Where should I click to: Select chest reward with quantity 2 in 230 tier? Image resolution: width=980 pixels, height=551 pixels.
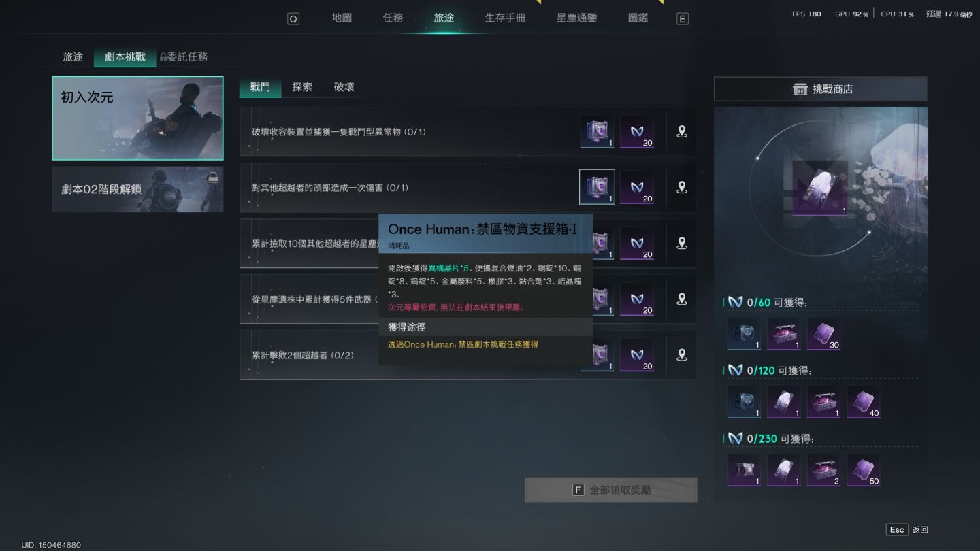click(823, 469)
